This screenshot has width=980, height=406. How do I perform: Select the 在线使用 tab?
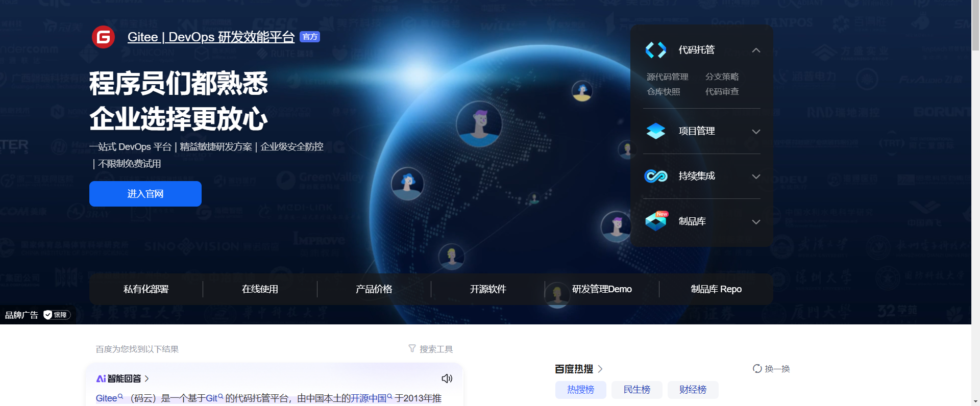point(260,289)
